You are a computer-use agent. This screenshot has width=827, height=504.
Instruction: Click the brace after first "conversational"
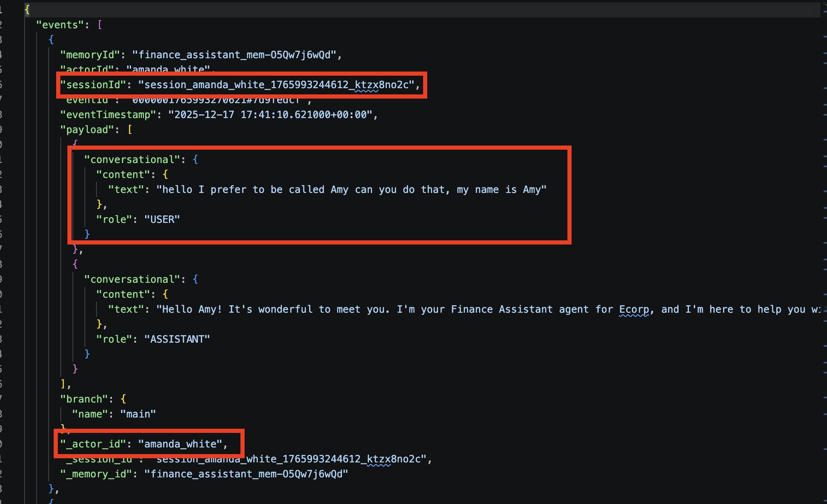click(196, 159)
